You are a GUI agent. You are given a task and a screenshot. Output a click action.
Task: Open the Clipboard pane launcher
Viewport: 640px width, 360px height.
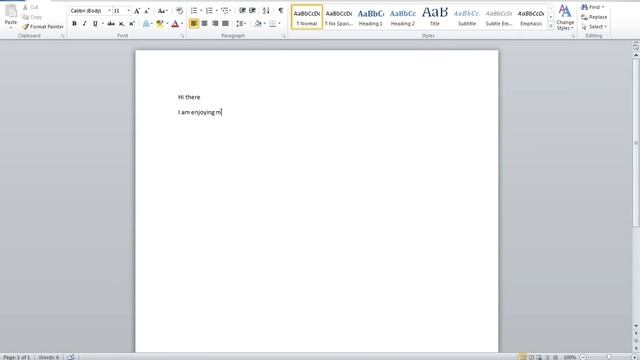(63, 36)
